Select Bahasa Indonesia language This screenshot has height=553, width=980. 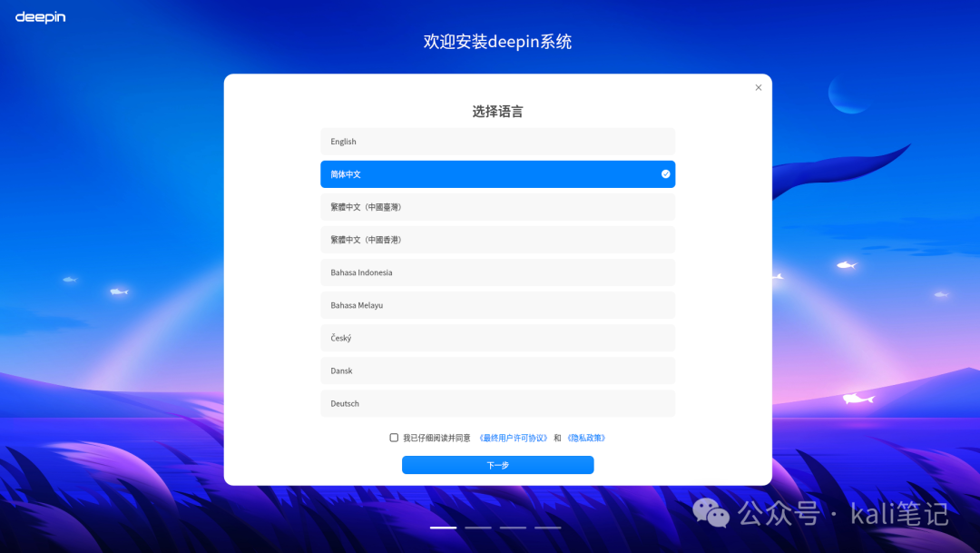pos(497,272)
